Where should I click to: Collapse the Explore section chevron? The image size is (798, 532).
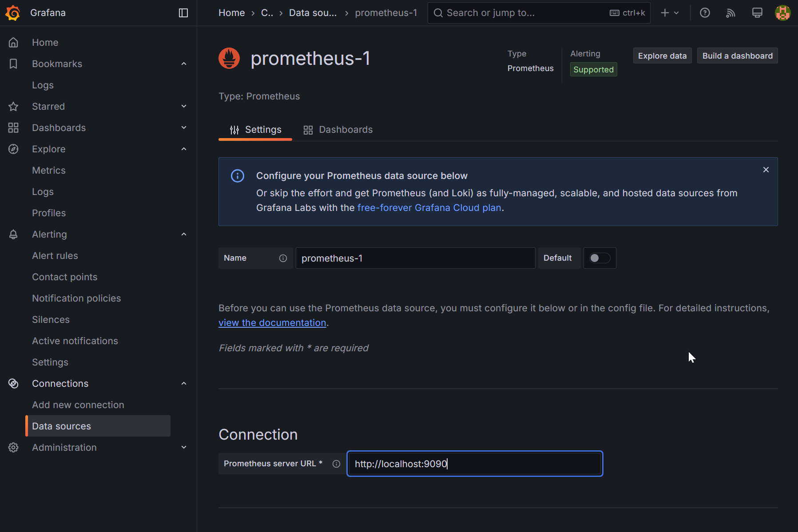tap(184, 149)
